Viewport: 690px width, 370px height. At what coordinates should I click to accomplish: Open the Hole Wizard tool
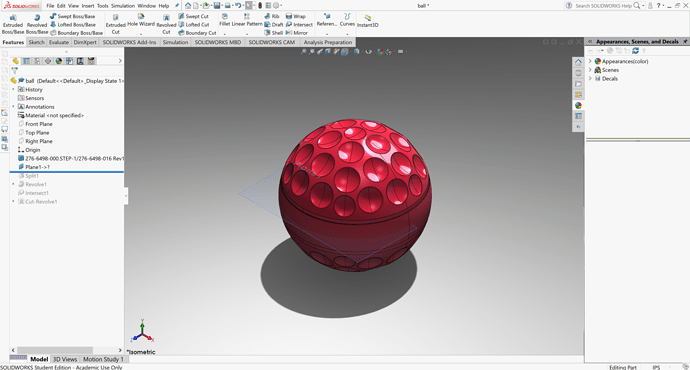[x=141, y=21]
